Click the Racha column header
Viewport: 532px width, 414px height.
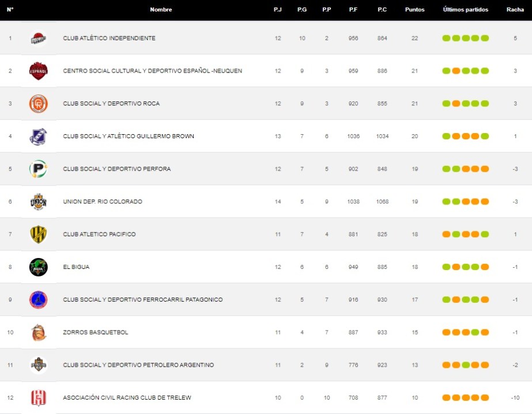515,10
